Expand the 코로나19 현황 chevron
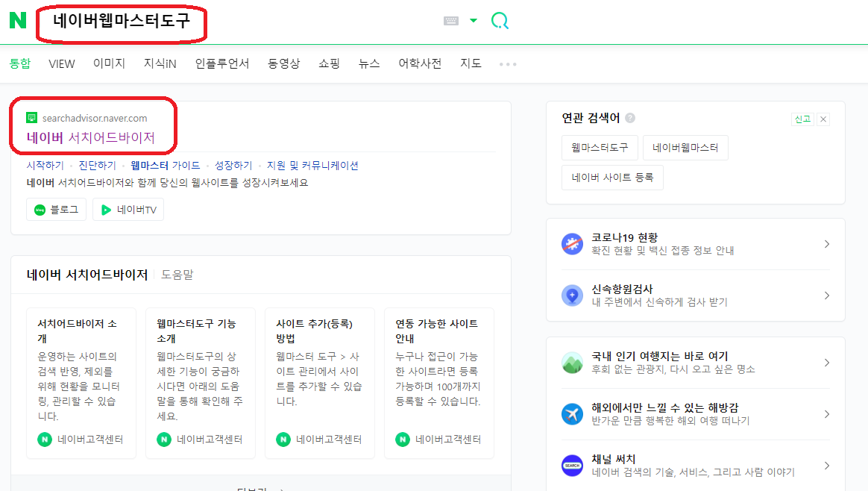Viewport: 868px width, 491px height. point(826,244)
